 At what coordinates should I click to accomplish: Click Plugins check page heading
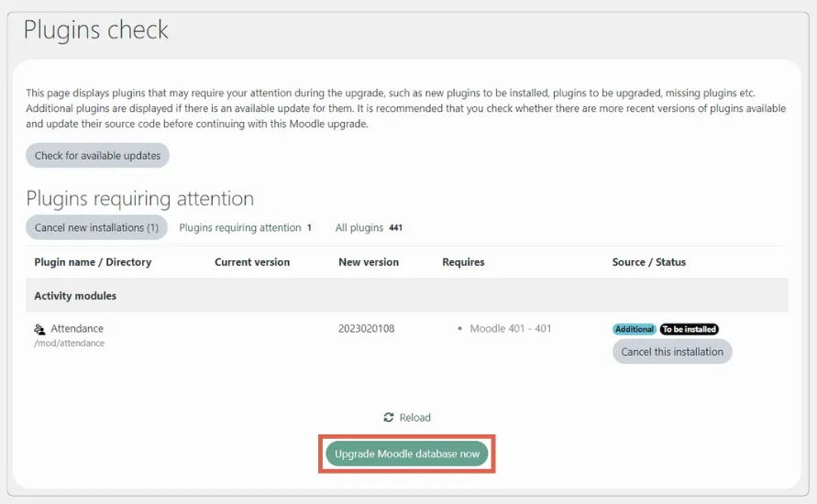click(96, 29)
